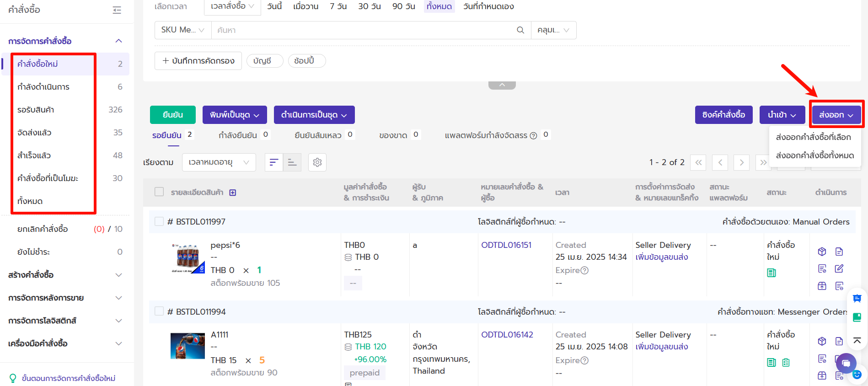
Task: Open order number link ODTDL016142
Action: coord(507,335)
